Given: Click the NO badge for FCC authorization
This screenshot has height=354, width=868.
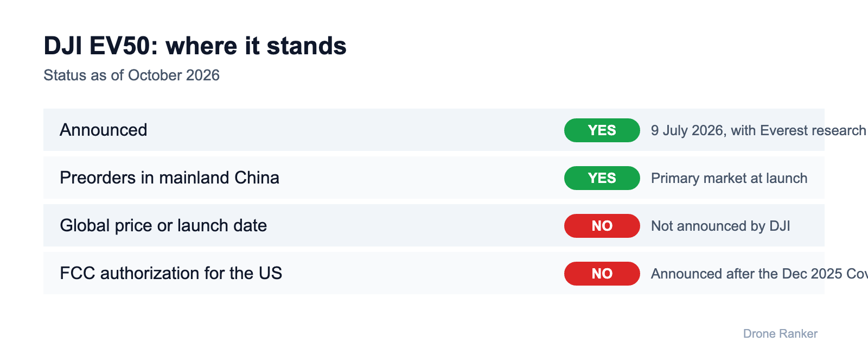Looking at the screenshot, I should [x=602, y=274].
